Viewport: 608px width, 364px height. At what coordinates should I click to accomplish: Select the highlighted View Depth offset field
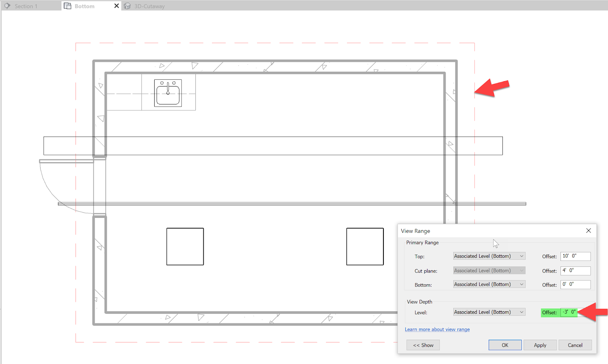coord(568,312)
